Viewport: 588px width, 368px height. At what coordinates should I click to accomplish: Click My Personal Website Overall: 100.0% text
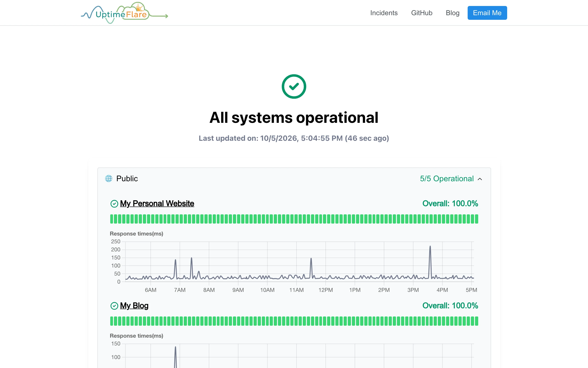pos(450,204)
